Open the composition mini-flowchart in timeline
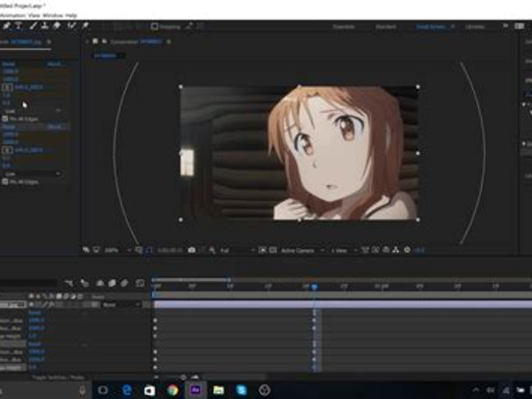The image size is (532, 399). (69, 283)
